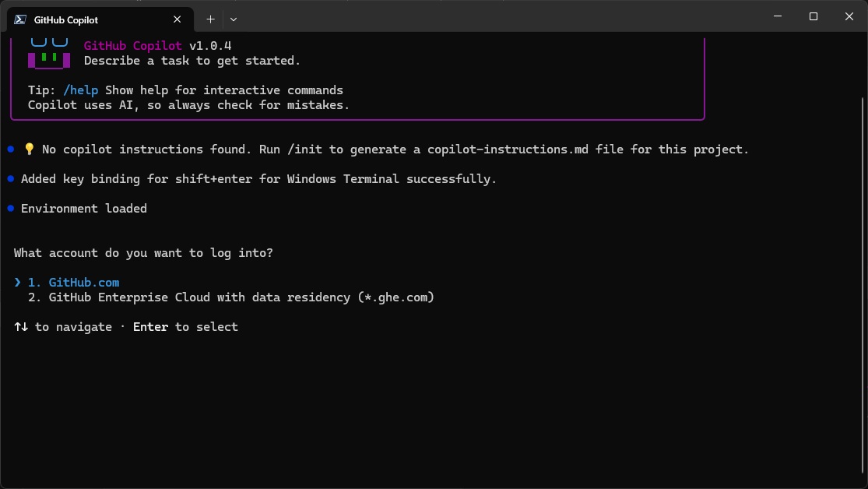868x489 pixels.
Task: Click the 'What account' login prompt text
Action: coord(143,253)
